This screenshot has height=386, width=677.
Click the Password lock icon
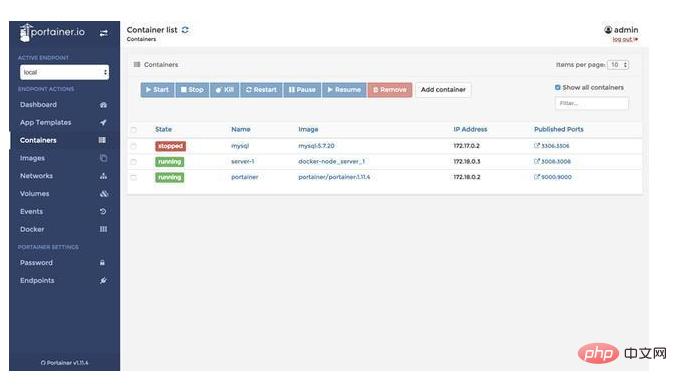tap(102, 263)
